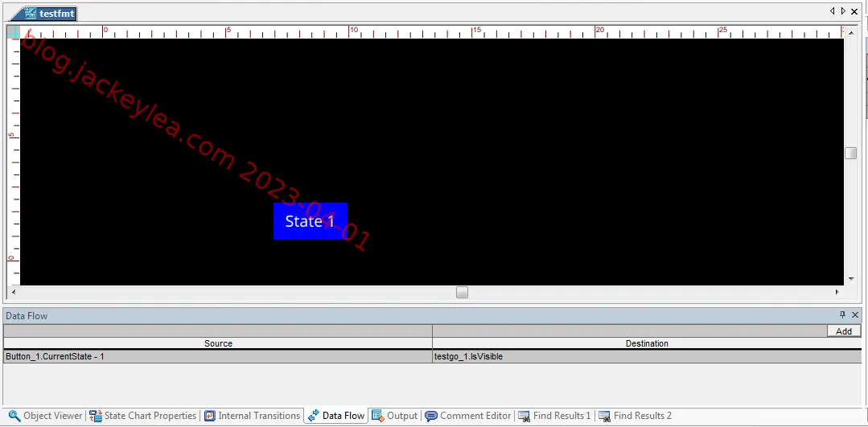The image size is (868, 427).
Task: Select the Button_1.CurrentState - 1 source cell
Action: pyautogui.click(x=218, y=357)
